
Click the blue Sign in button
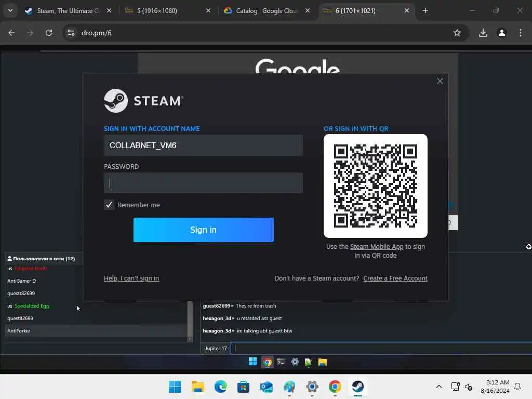[204, 230]
